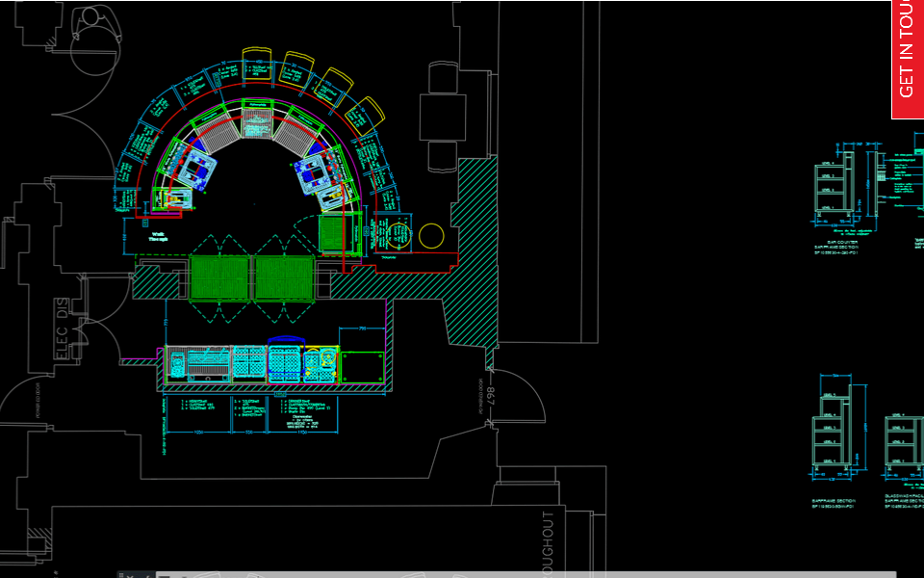Click the left green hatched floor panel
The width and height of the screenshot is (924, 578).
click(x=219, y=277)
